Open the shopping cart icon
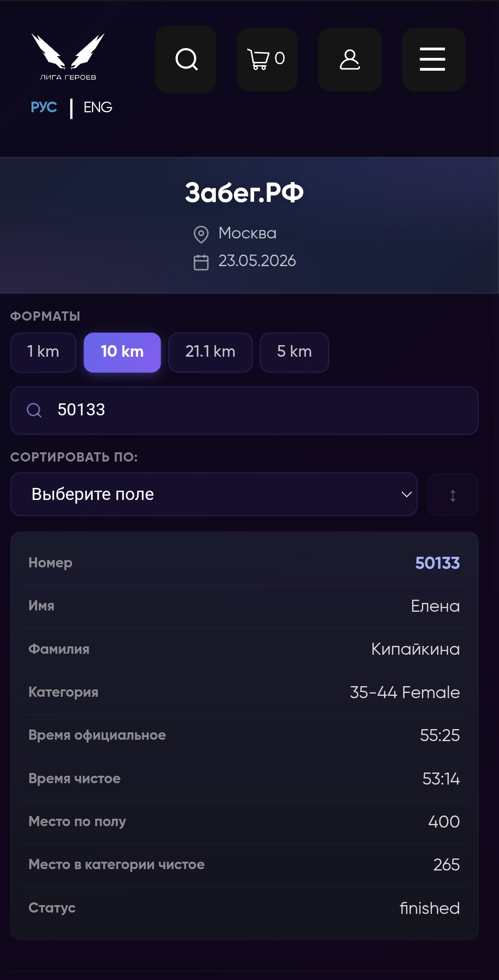Image resolution: width=499 pixels, height=980 pixels. click(267, 59)
